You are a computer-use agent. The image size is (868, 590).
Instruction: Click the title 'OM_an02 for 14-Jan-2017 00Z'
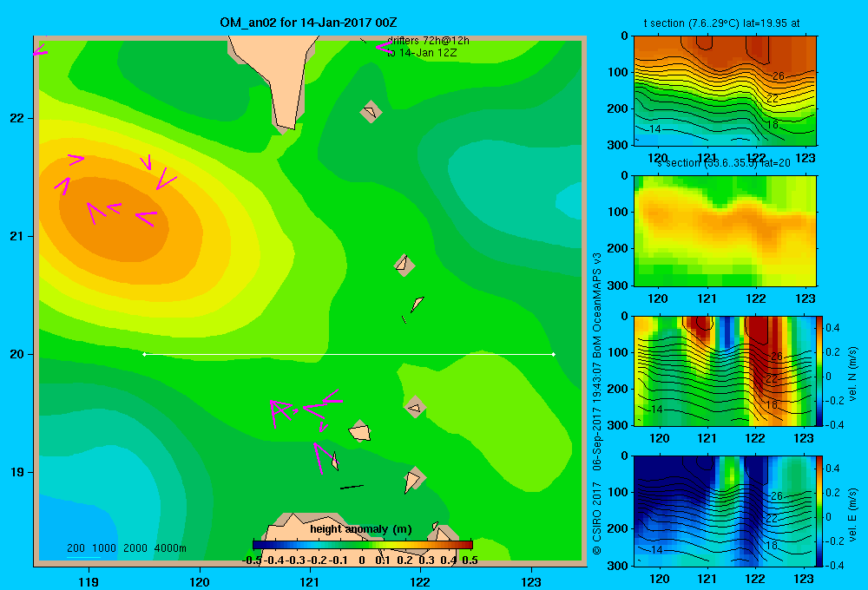point(308,23)
